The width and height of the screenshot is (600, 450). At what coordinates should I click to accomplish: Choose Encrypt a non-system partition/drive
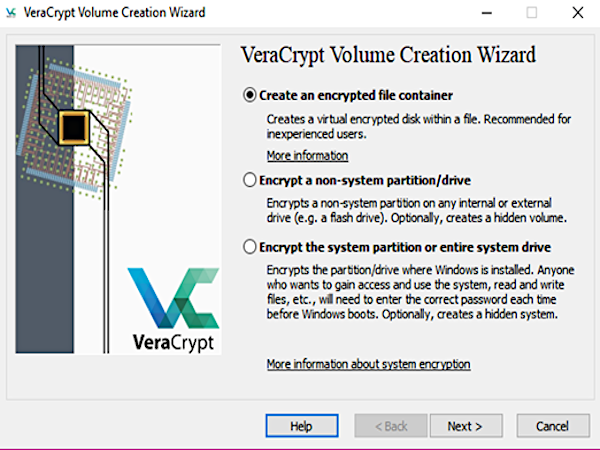250,180
